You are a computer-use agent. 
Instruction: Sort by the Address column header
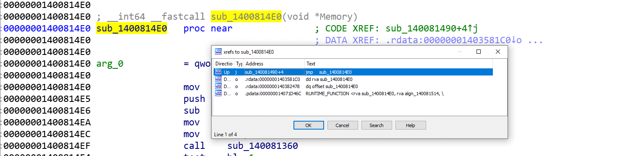click(x=274, y=64)
